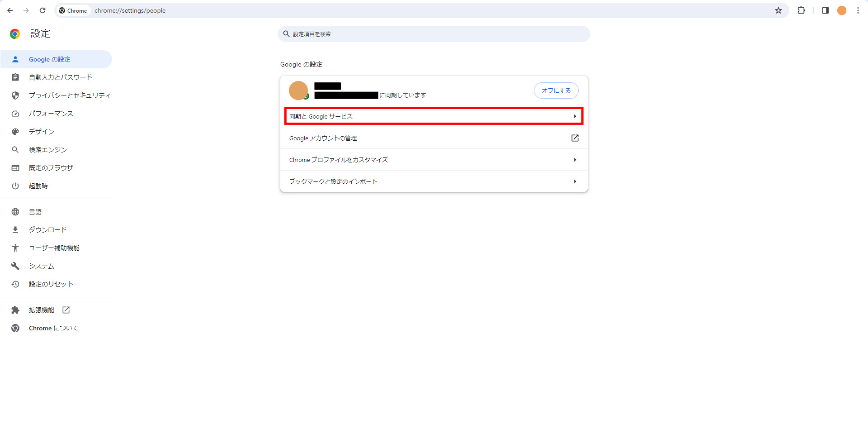Click the orange profile avatar in toolbar
The height and width of the screenshot is (448, 868).
tap(841, 10)
